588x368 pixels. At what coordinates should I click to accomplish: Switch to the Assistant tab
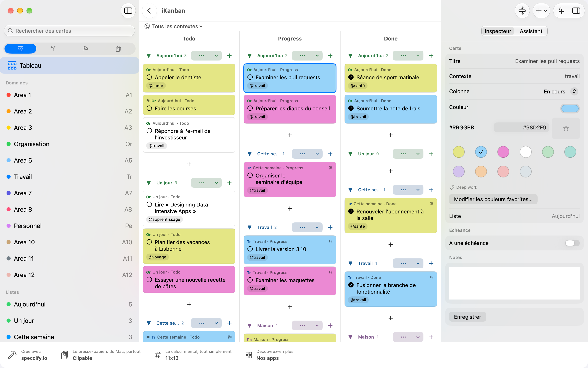pyautogui.click(x=531, y=31)
